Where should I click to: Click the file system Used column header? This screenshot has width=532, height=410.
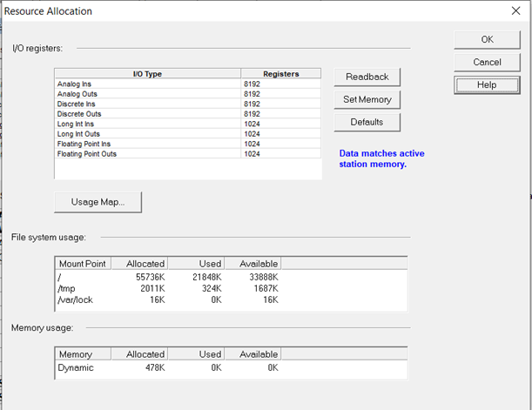tap(196, 264)
